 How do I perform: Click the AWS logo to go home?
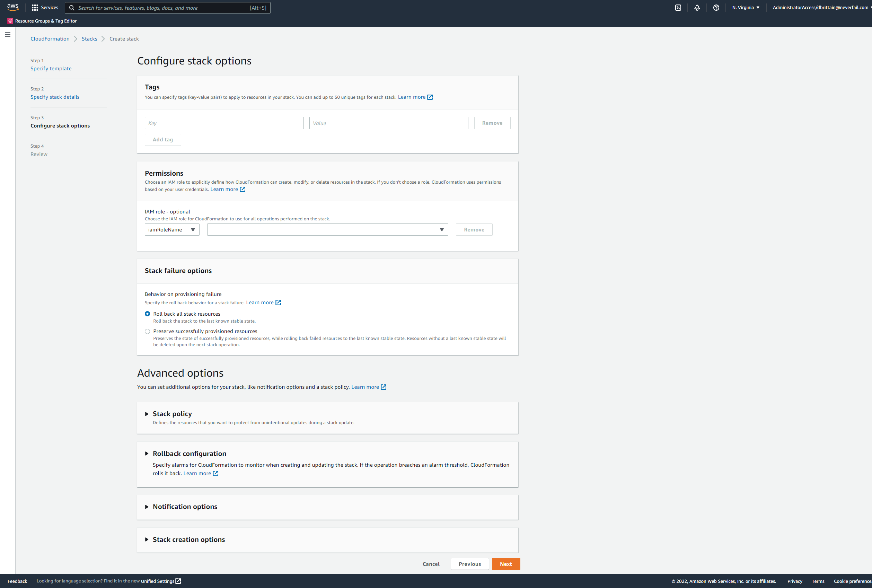[12, 7]
